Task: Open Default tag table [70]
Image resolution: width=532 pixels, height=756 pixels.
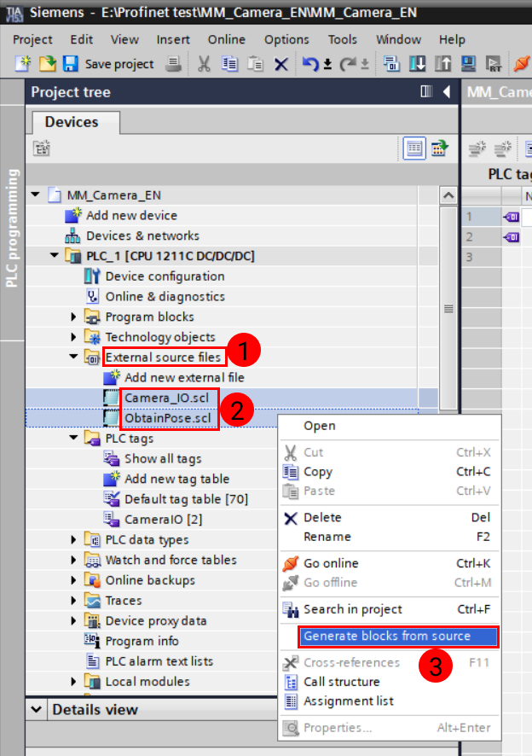Action: pos(186,499)
